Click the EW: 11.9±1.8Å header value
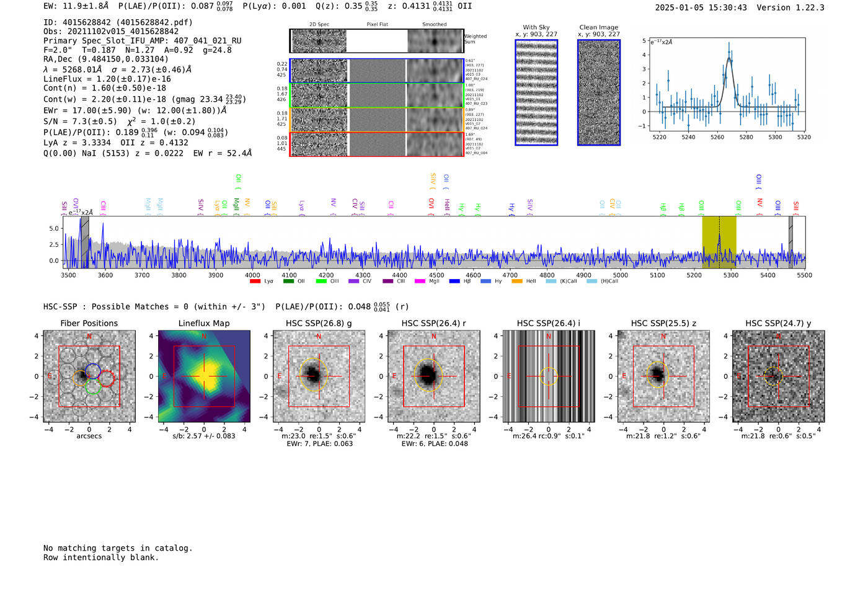 coord(76,6)
